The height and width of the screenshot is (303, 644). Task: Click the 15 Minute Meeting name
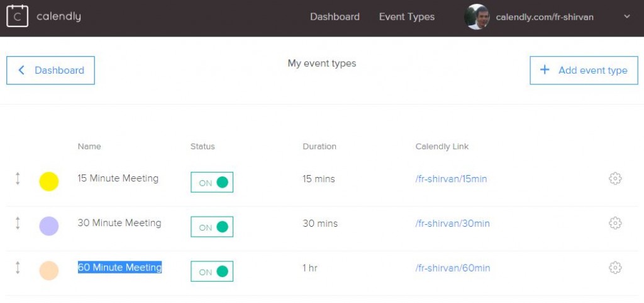pyautogui.click(x=118, y=178)
